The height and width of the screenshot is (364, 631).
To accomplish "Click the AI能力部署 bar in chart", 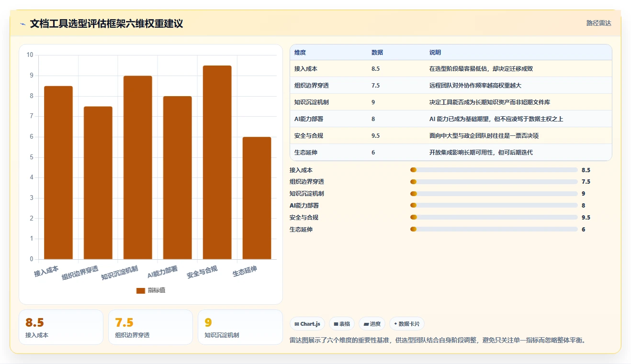I will click(x=178, y=178).
